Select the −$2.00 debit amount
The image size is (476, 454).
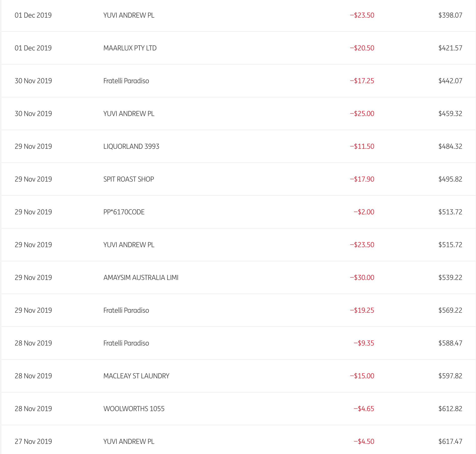coord(364,212)
